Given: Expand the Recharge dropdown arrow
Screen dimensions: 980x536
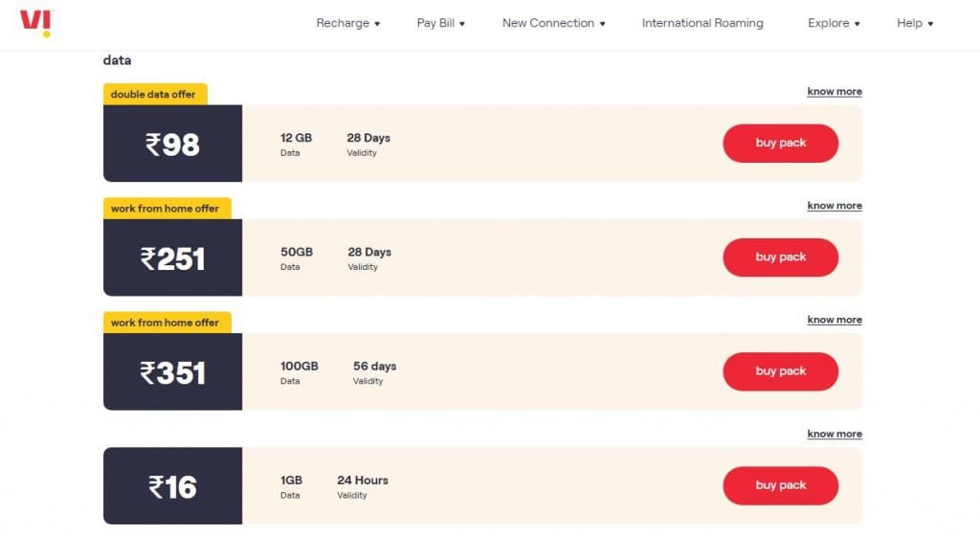Looking at the screenshot, I should [x=377, y=24].
